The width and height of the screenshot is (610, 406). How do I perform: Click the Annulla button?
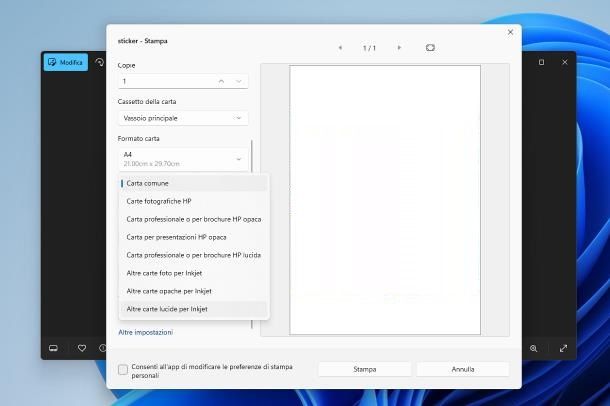point(463,369)
